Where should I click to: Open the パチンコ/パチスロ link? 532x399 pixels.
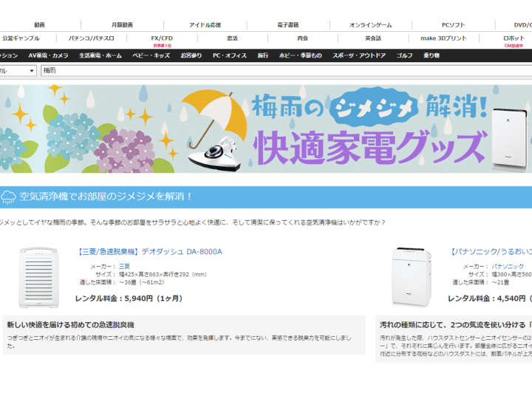click(92, 38)
